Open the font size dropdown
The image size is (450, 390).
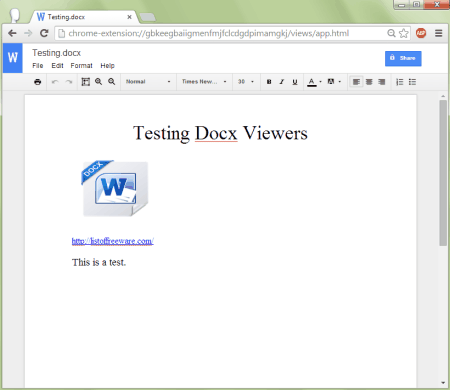pos(246,82)
